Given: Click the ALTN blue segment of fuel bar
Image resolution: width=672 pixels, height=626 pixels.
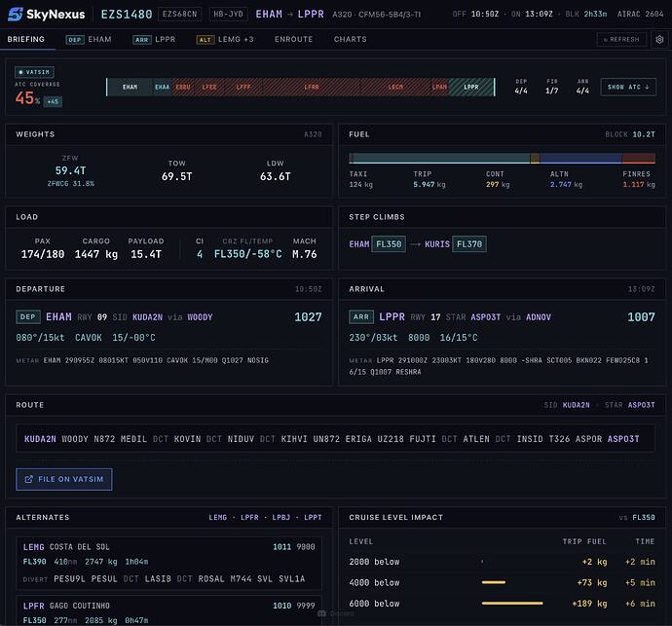Looking at the screenshot, I should click(580, 159).
